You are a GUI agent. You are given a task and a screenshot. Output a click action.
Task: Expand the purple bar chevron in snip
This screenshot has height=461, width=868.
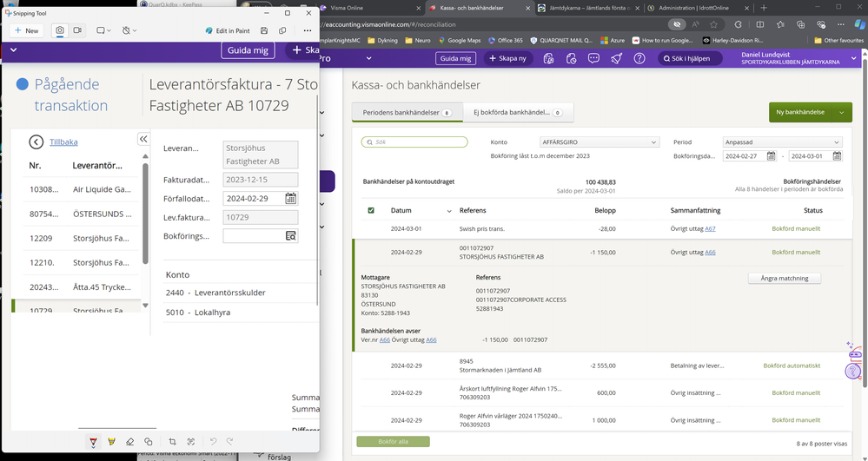point(13,49)
